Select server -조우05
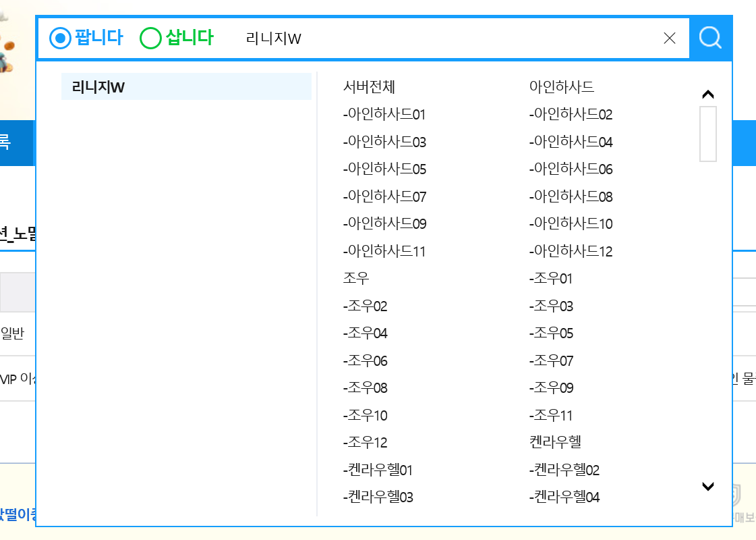 pos(551,333)
